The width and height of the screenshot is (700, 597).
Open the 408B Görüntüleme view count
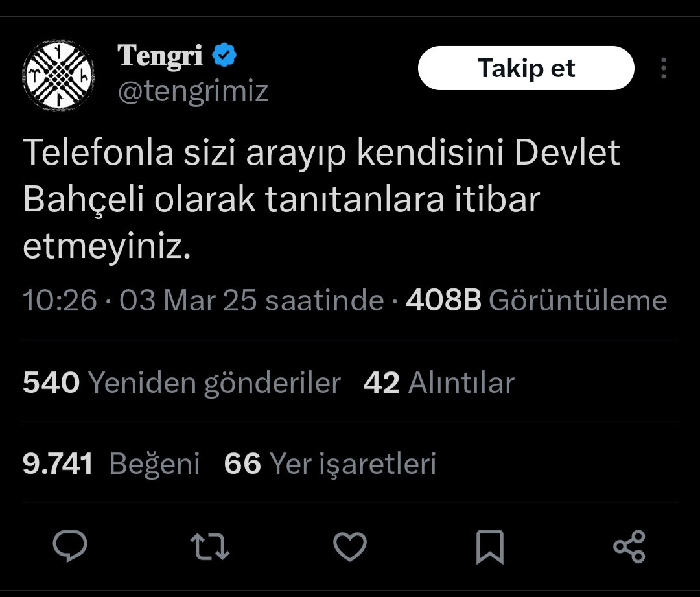[536, 300]
